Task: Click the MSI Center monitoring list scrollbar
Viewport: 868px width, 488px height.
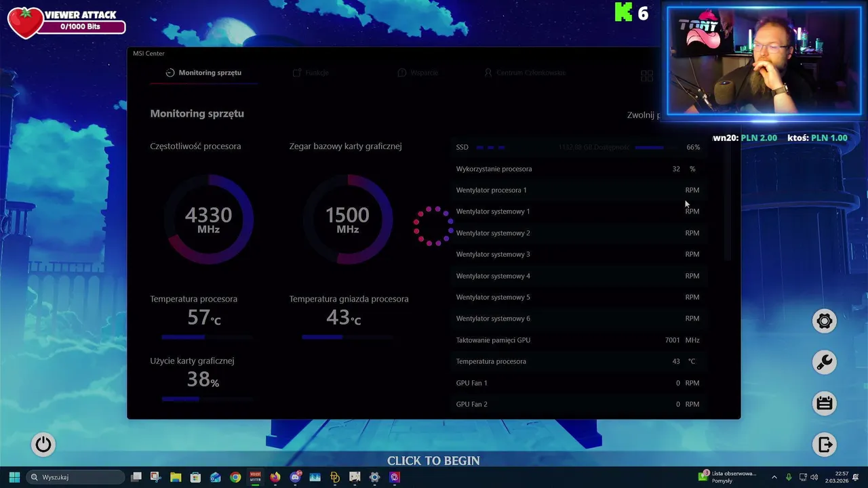Action: point(728,203)
